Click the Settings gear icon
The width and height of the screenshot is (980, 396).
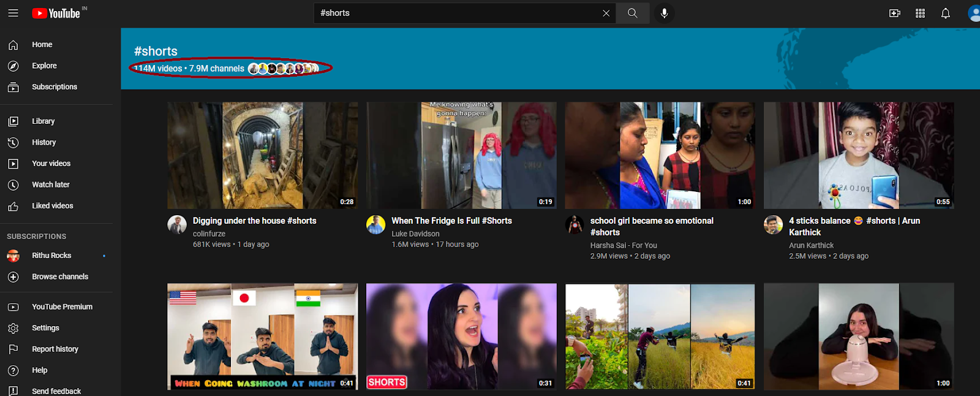click(x=13, y=328)
